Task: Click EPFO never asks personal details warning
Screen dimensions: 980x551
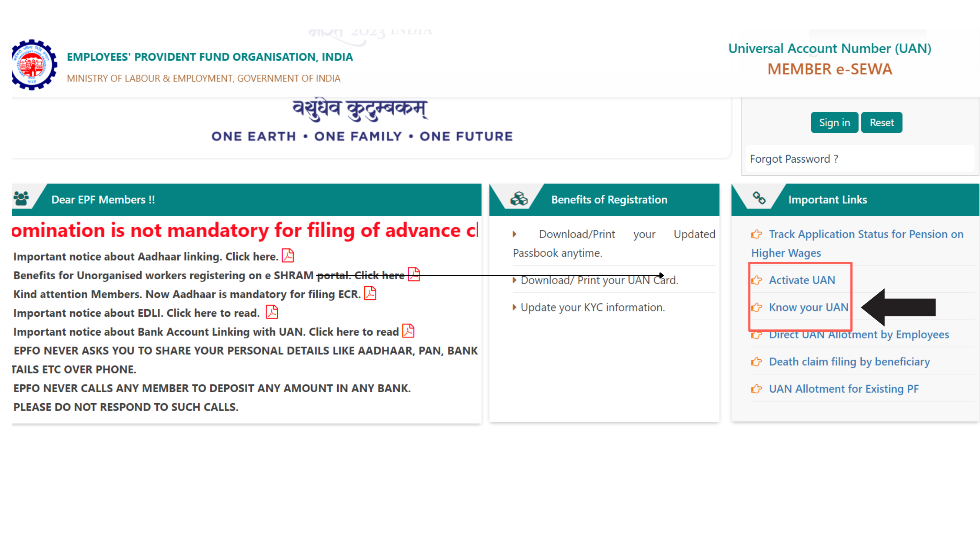Action: pyautogui.click(x=245, y=360)
